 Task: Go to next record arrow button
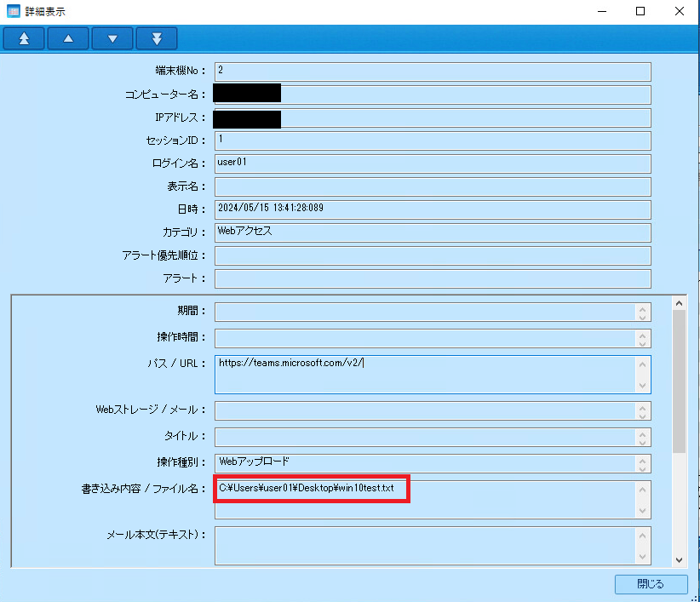[112, 38]
